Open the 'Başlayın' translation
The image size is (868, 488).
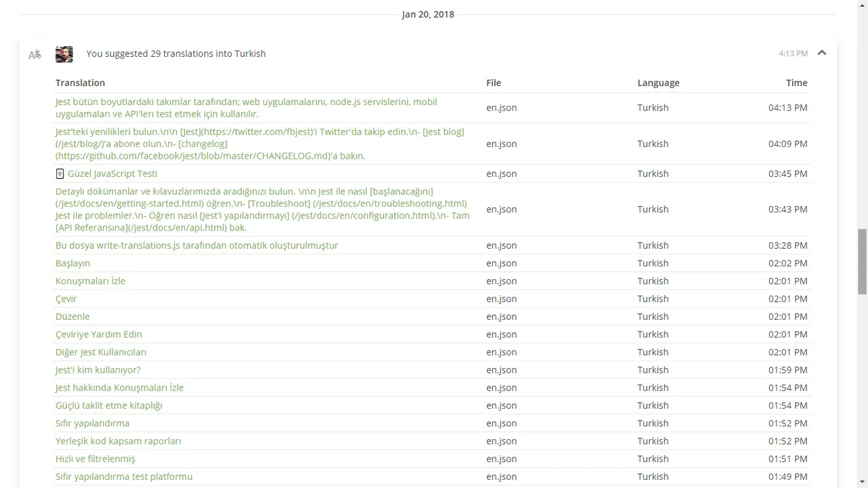coord(73,263)
